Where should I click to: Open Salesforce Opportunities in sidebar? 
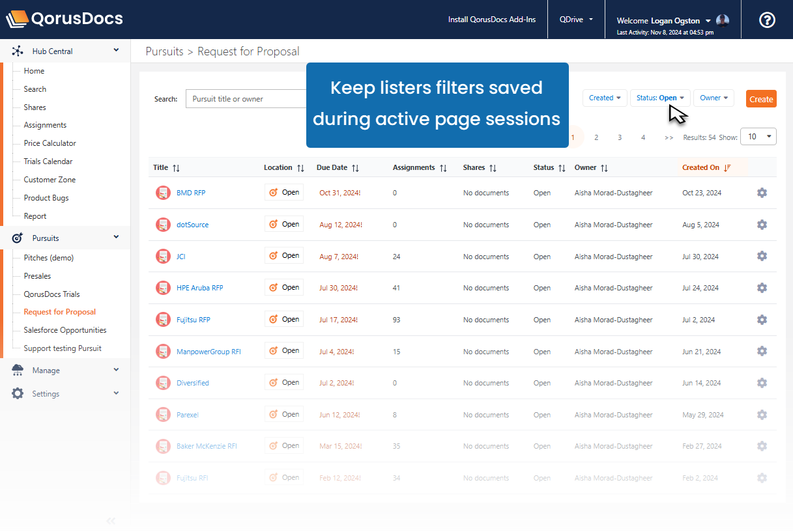[65, 330]
